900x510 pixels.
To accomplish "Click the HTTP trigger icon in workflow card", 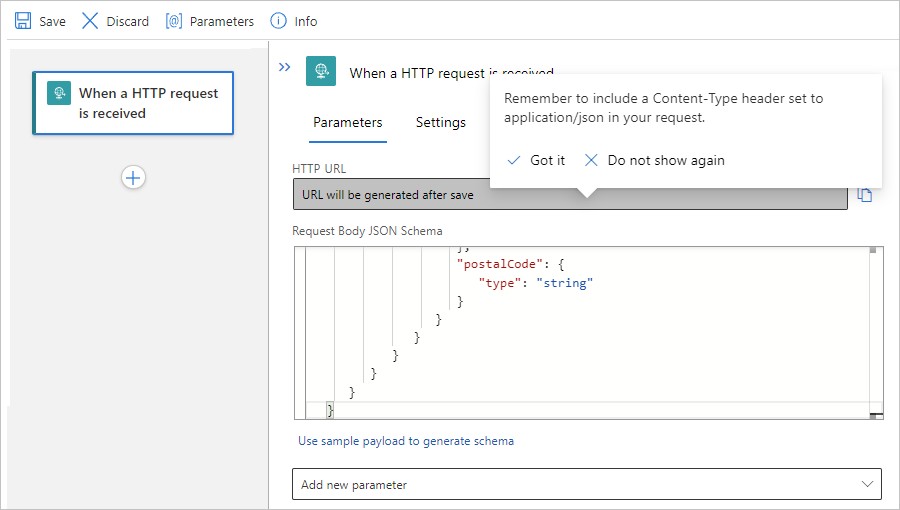I will pos(59,94).
